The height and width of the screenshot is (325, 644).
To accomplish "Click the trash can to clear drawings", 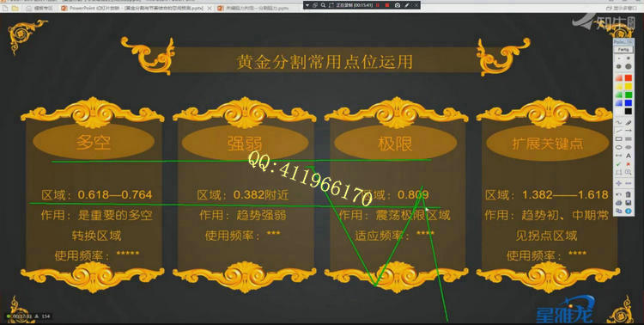I will [629, 193].
